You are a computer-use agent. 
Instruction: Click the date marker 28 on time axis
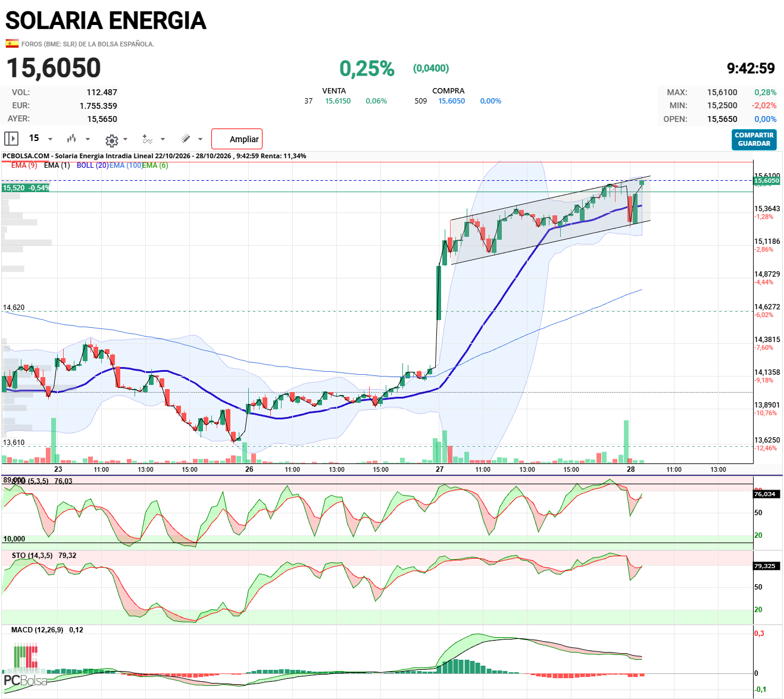click(631, 469)
